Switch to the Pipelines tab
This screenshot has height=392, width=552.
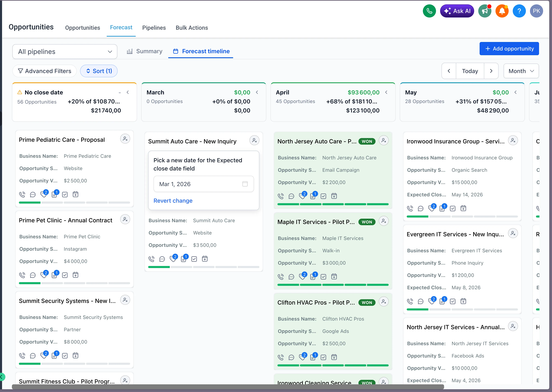click(x=154, y=28)
